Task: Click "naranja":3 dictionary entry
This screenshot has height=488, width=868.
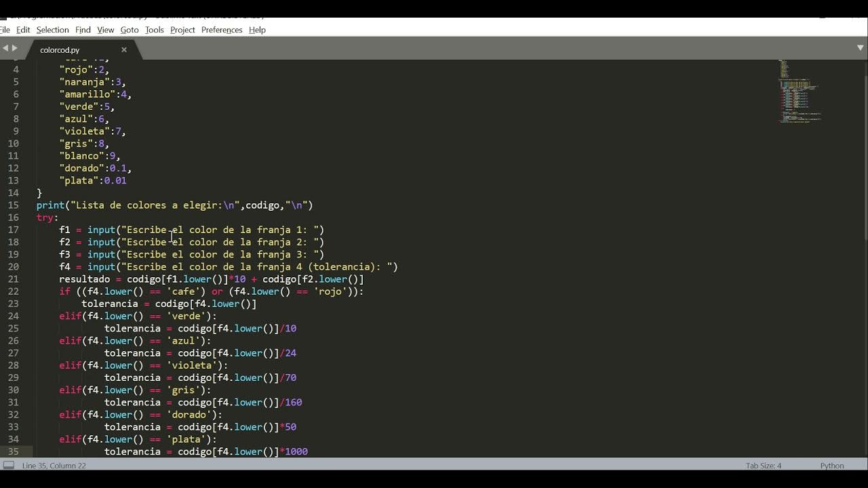Action: click(x=93, y=82)
